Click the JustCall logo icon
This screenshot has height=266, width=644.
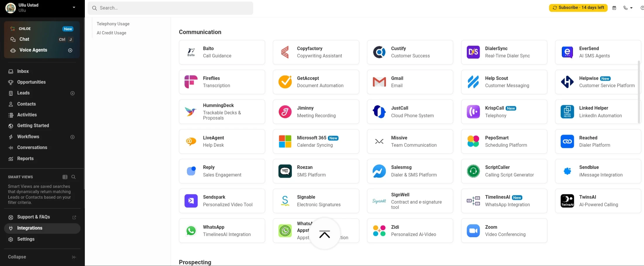coord(379,112)
